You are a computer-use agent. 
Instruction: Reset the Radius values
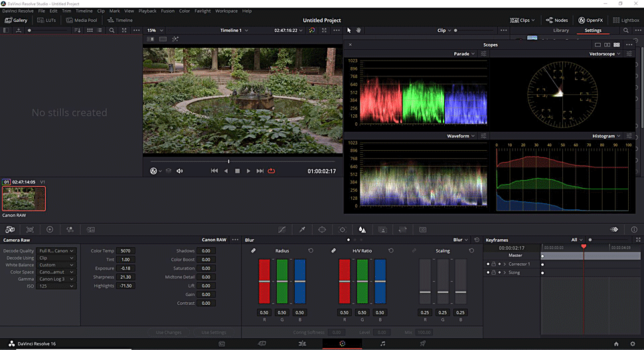pos(311,250)
